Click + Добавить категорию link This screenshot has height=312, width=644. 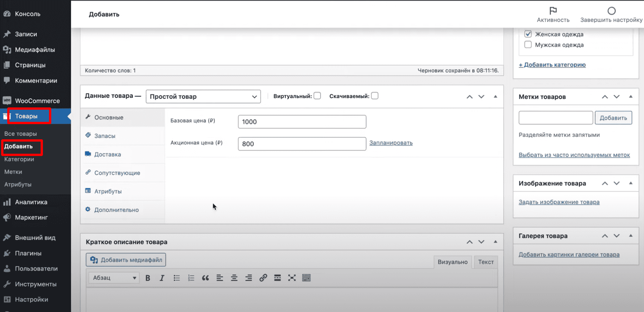pos(552,65)
